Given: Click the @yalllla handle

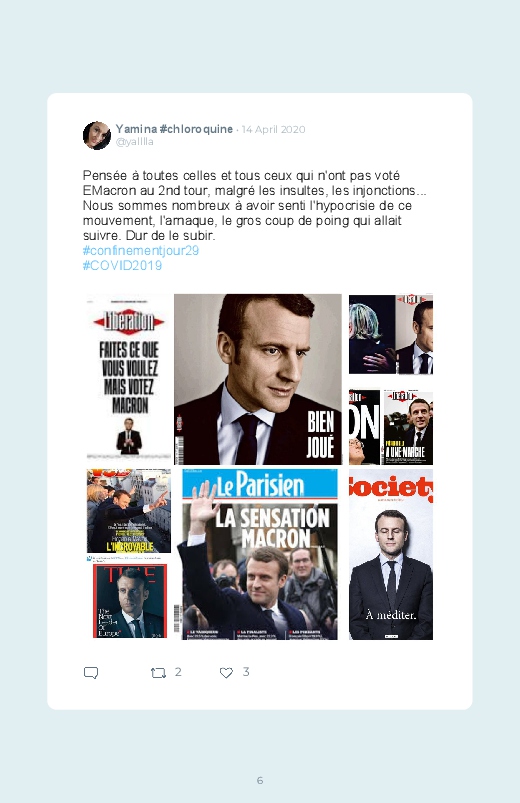Looking at the screenshot, I should [135, 142].
